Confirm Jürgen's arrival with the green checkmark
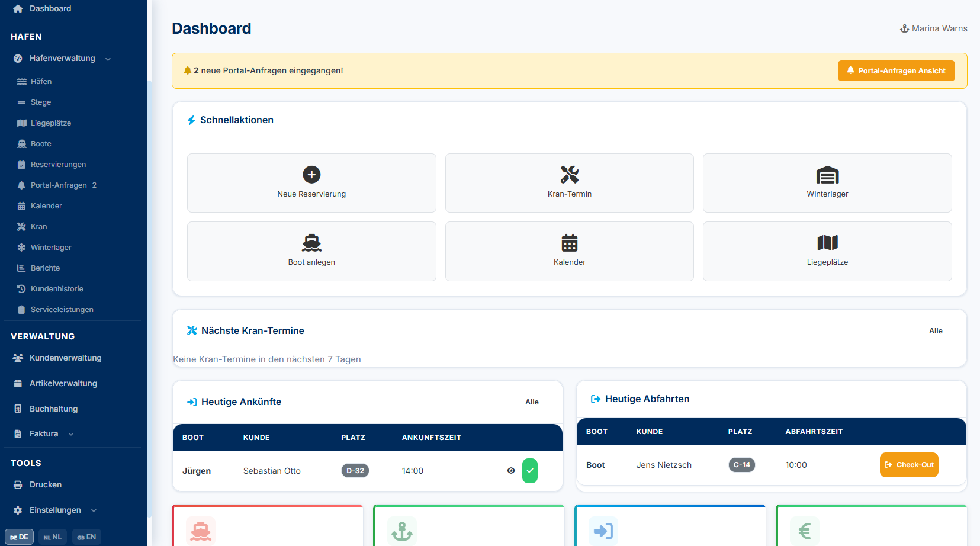 coord(529,471)
